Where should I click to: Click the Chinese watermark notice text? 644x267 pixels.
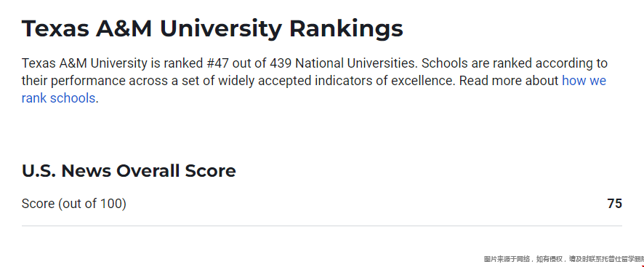563,259
